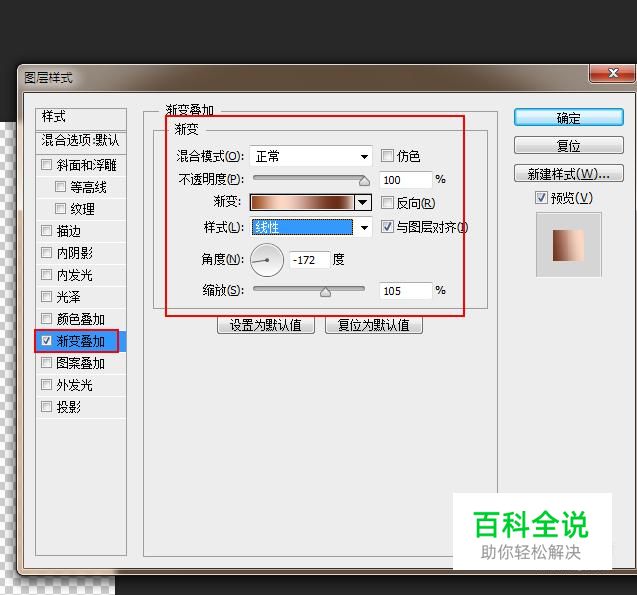Click the 新建样式(W)... button
Viewport: 637px width, 595px height.
click(x=568, y=174)
